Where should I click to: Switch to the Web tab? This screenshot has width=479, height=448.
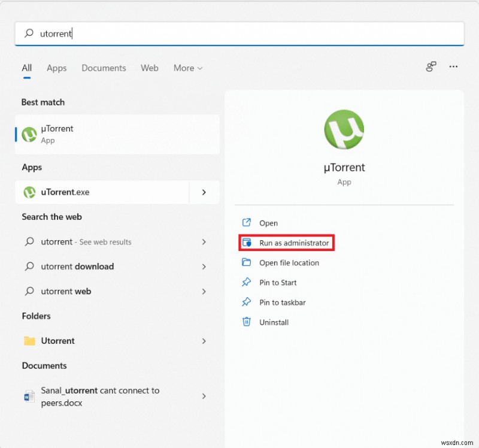(x=149, y=68)
